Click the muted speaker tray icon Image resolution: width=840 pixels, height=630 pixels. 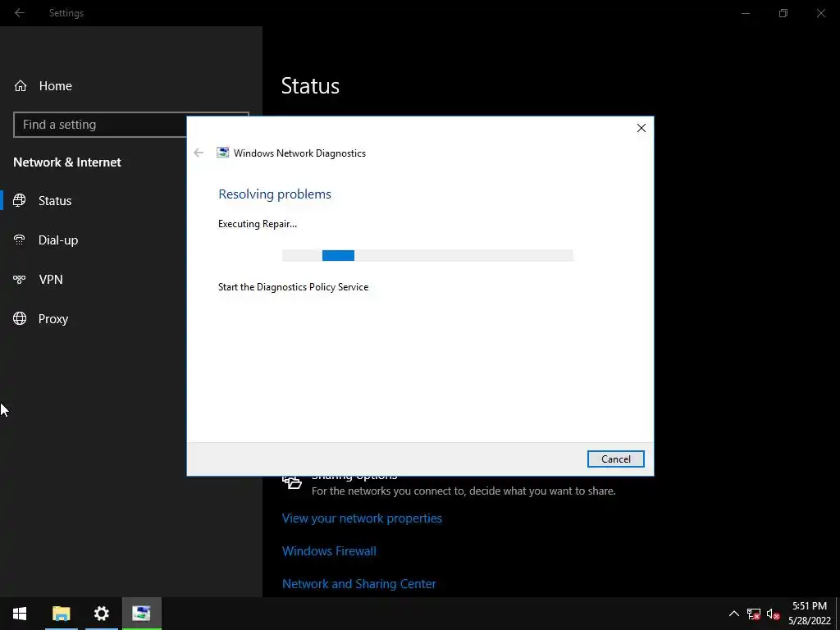[x=773, y=614]
